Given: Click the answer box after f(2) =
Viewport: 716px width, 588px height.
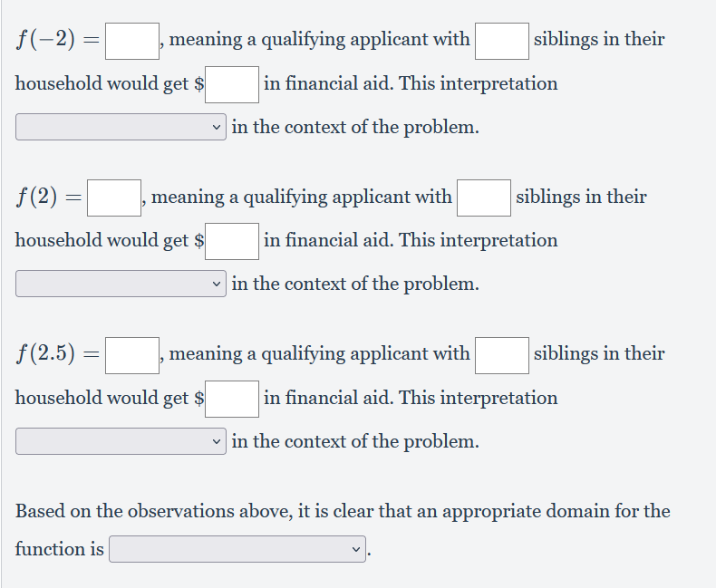Looking at the screenshot, I should [x=114, y=198].
